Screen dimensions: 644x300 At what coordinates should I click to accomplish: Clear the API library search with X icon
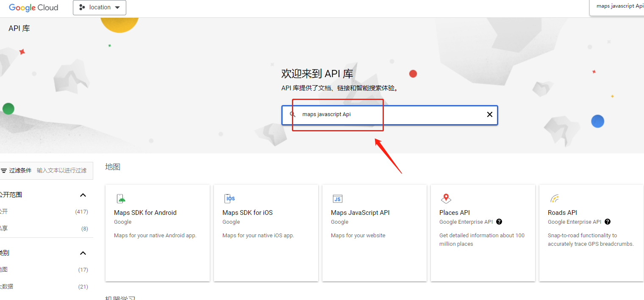(x=490, y=114)
